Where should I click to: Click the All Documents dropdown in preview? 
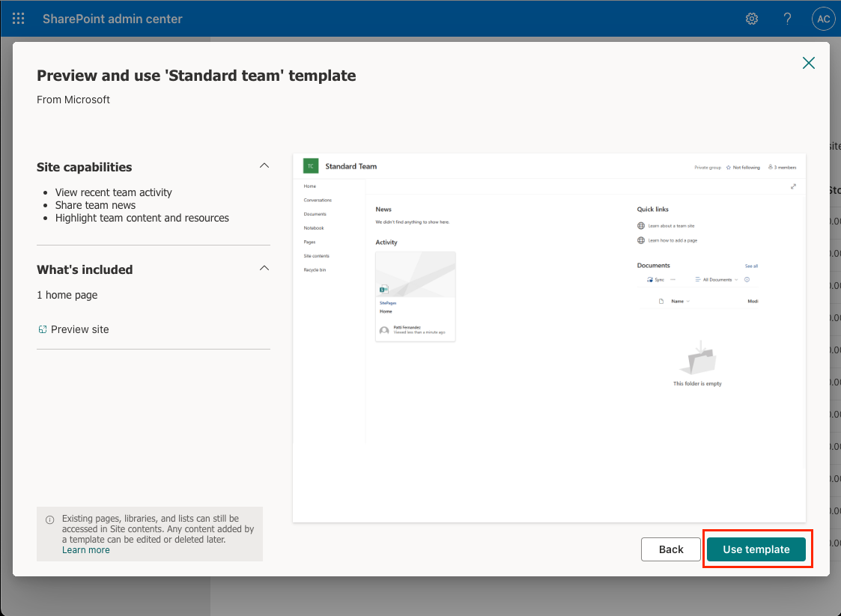pyautogui.click(x=717, y=279)
